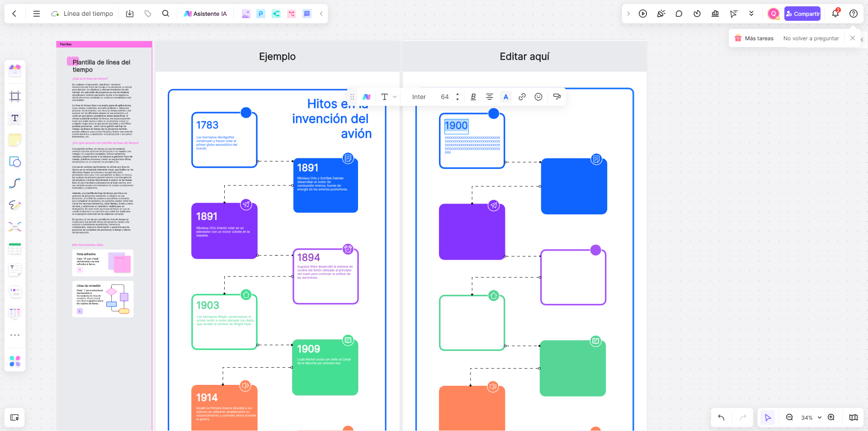
Task: Click No volver a preguntar
Action: point(811,38)
